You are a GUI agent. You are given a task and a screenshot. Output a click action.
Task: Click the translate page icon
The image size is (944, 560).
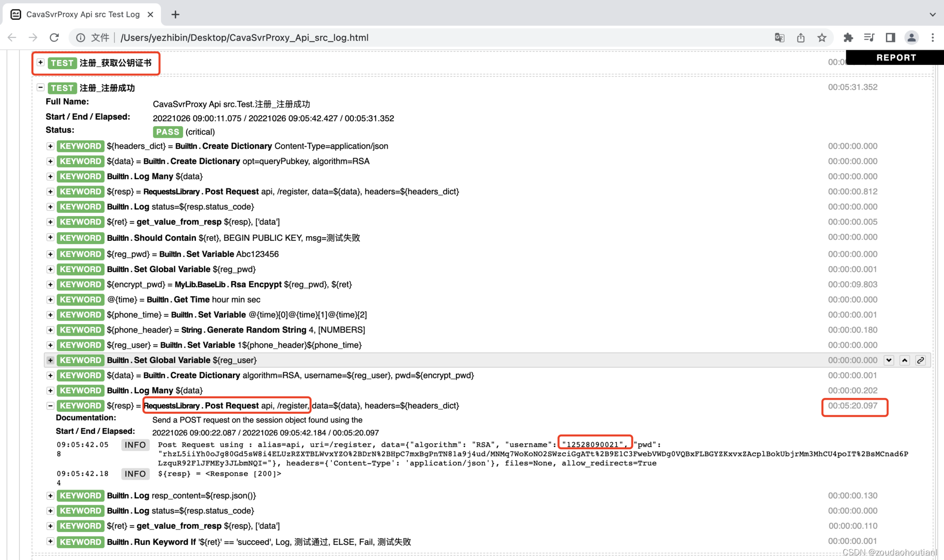point(779,38)
